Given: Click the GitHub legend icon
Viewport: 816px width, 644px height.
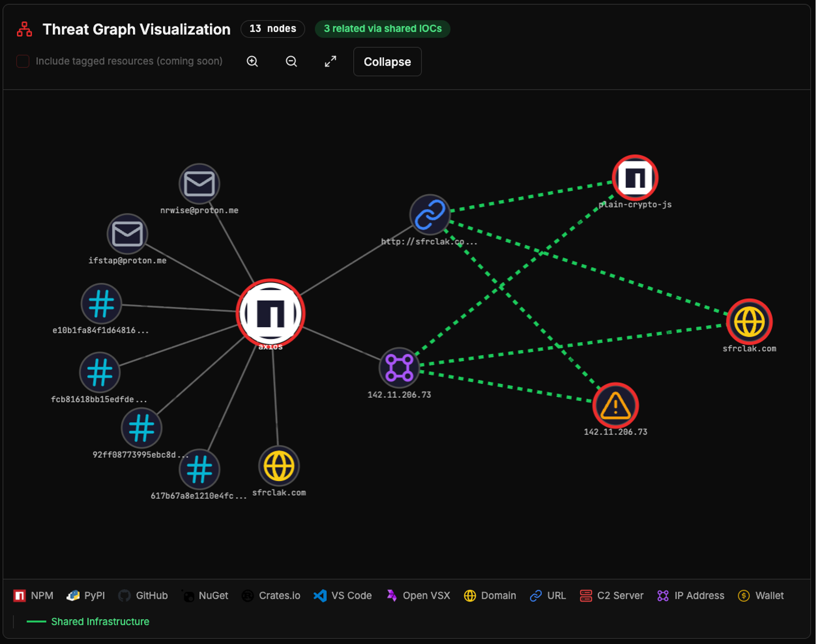Looking at the screenshot, I should pos(125,595).
